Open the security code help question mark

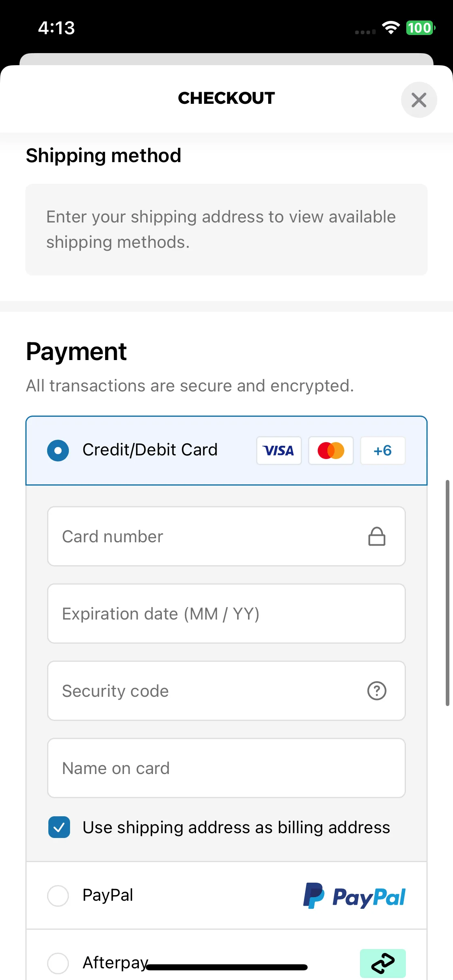[377, 691]
